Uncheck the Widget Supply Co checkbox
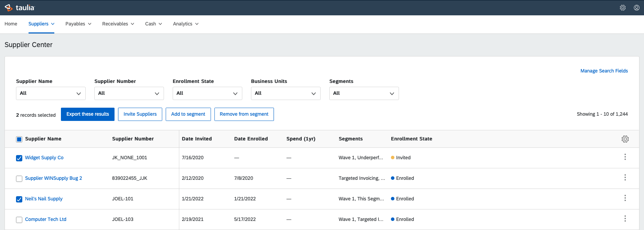The width and height of the screenshot is (644, 230). pos(19,158)
